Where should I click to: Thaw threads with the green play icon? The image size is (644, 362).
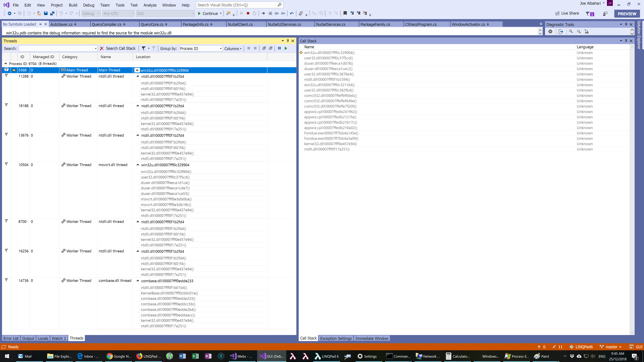tap(286, 48)
